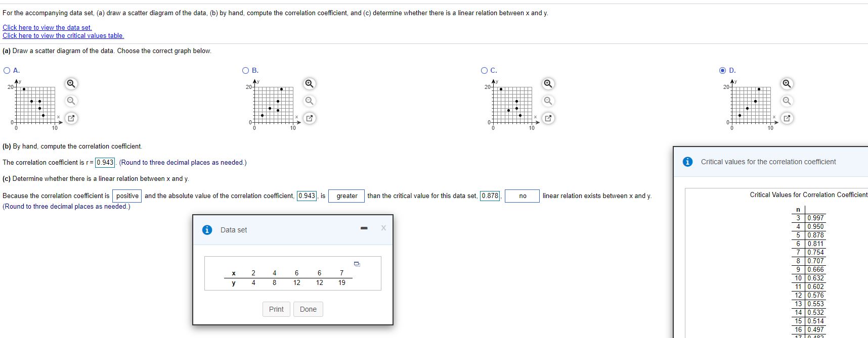
Task: View the critical values table link
Action: click(x=63, y=35)
